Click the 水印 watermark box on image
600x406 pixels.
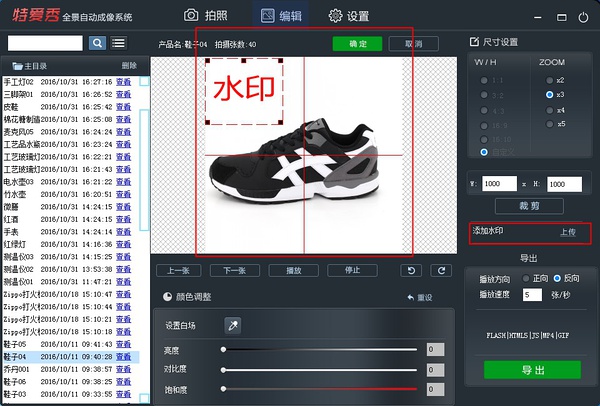[x=244, y=91]
